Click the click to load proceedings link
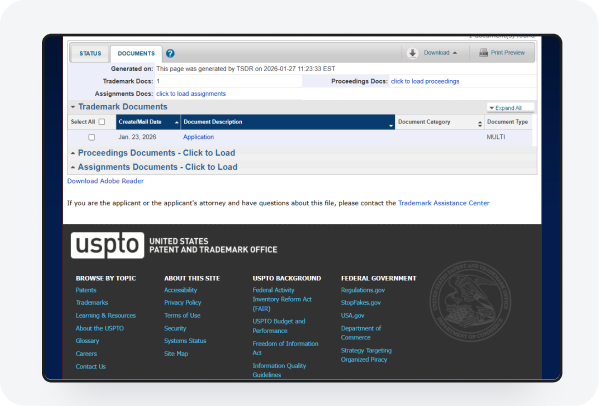The width and height of the screenshot is (599, 406). (425, 81)
